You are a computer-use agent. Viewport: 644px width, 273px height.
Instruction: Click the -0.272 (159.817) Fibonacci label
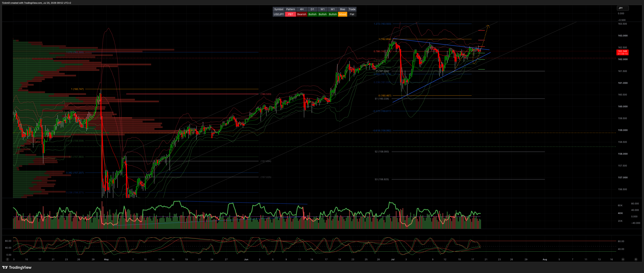382,111
